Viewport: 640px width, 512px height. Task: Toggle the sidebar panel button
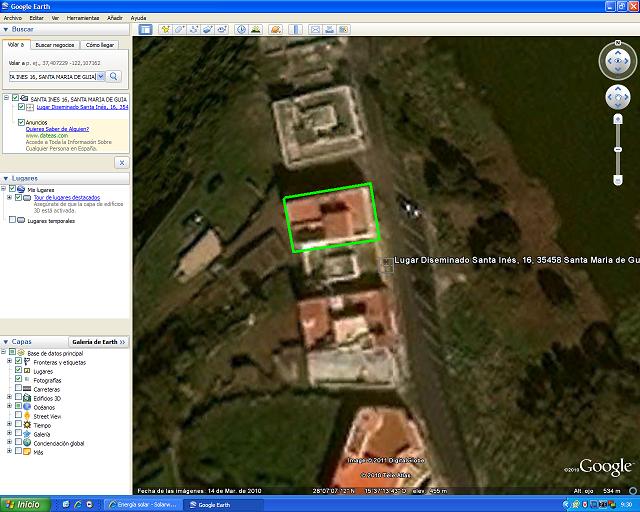point(145,29)
